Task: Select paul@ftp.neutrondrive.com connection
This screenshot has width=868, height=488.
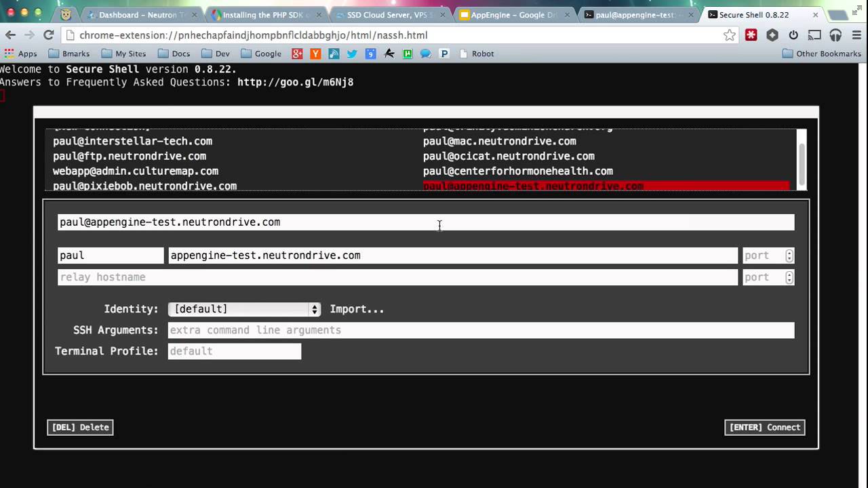Action: (x=130, y=156)
